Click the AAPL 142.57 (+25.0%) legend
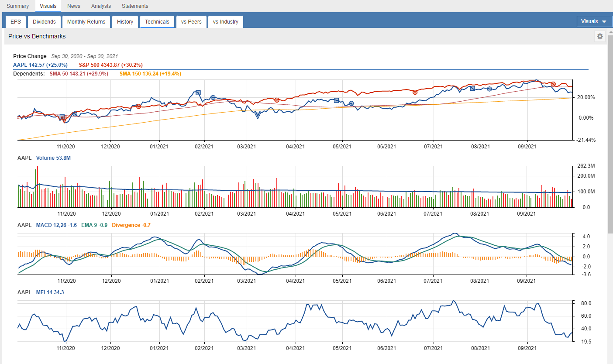 tap(40, 65)
